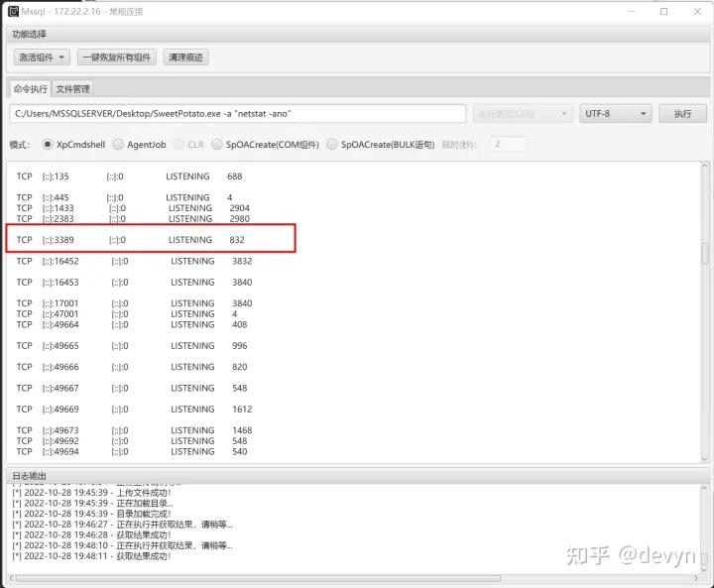Image resolution: width=714 pixels, height=588 pixels.
Task: Minimize the Mssql window
Action: point(631,11)
